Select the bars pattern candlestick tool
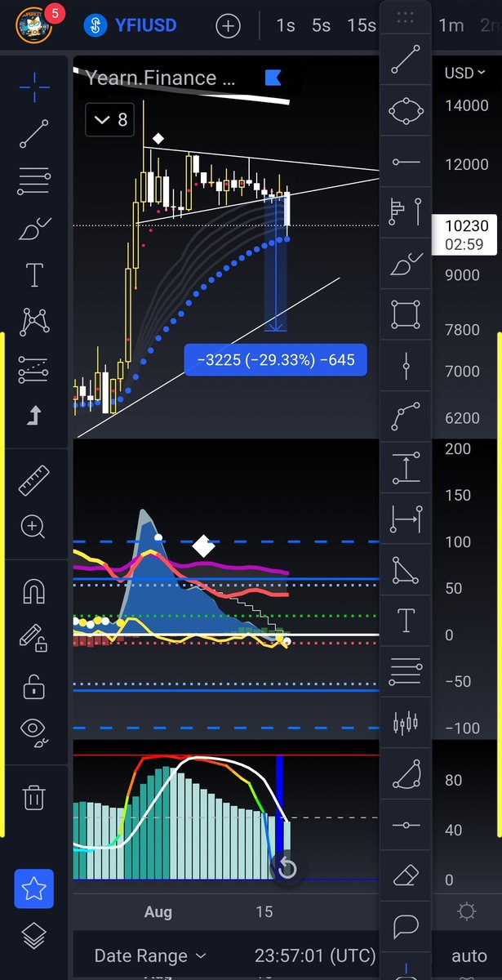502x980 pixels. pyautogui.click(x=406, y=723)
